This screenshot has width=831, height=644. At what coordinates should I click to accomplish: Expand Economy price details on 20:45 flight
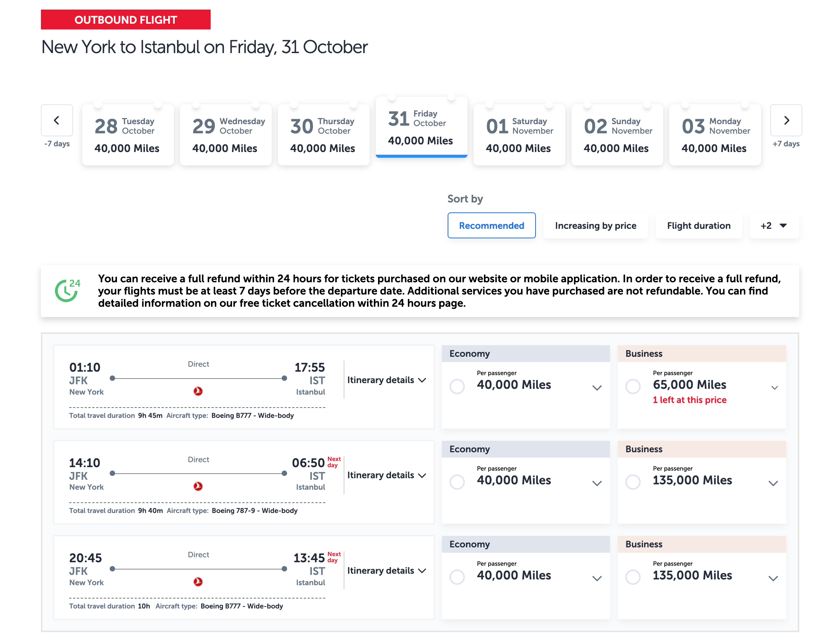click(596, 578)
